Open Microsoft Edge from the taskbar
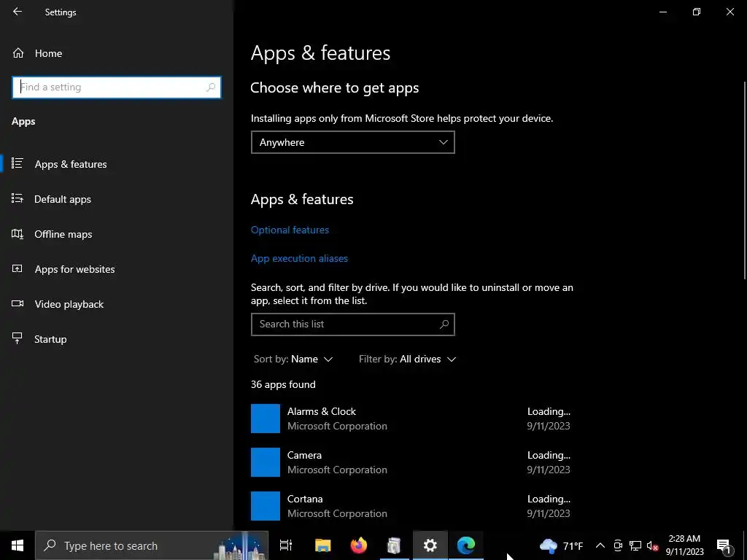This screenshot has height=560, width=747. click(x=466, y=545)
